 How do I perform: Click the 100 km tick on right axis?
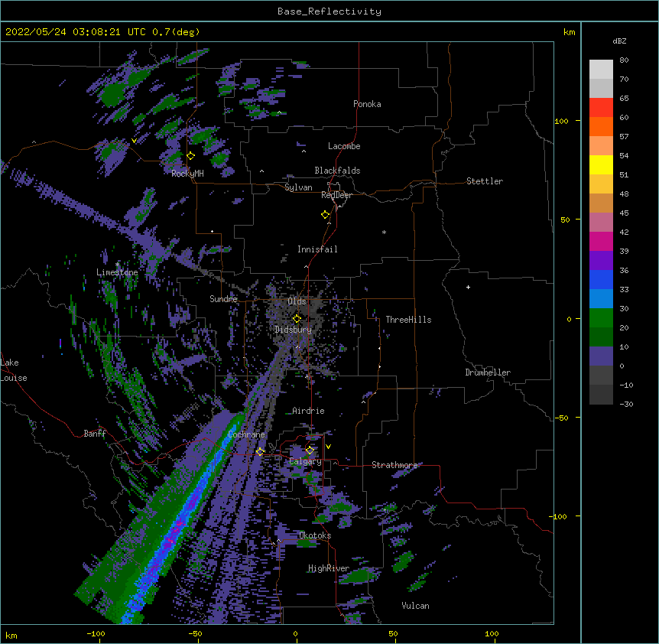click(x=561, y=121)
